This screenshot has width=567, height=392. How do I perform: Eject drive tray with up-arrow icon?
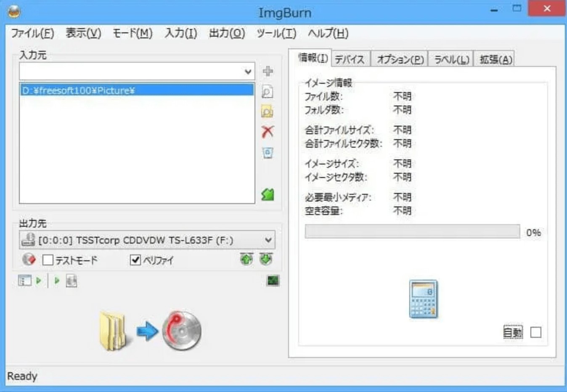[x=246, y=259]
